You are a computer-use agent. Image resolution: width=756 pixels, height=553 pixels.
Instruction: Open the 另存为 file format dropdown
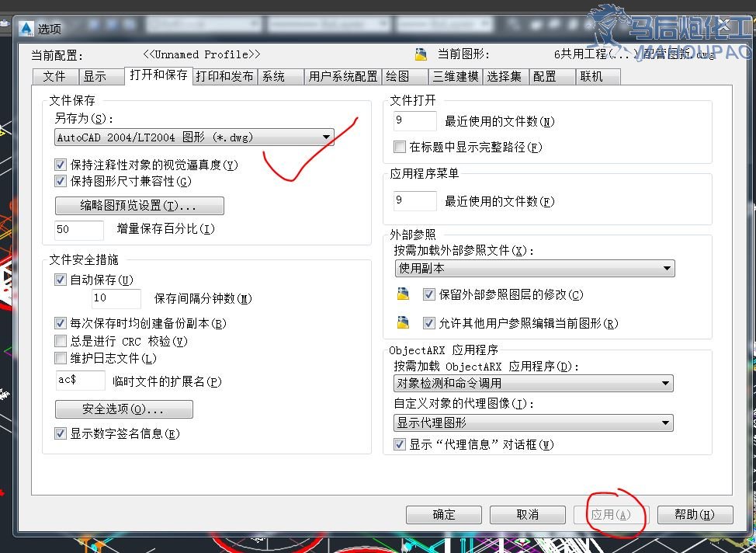pyautogui.click(x=194, y=137)
